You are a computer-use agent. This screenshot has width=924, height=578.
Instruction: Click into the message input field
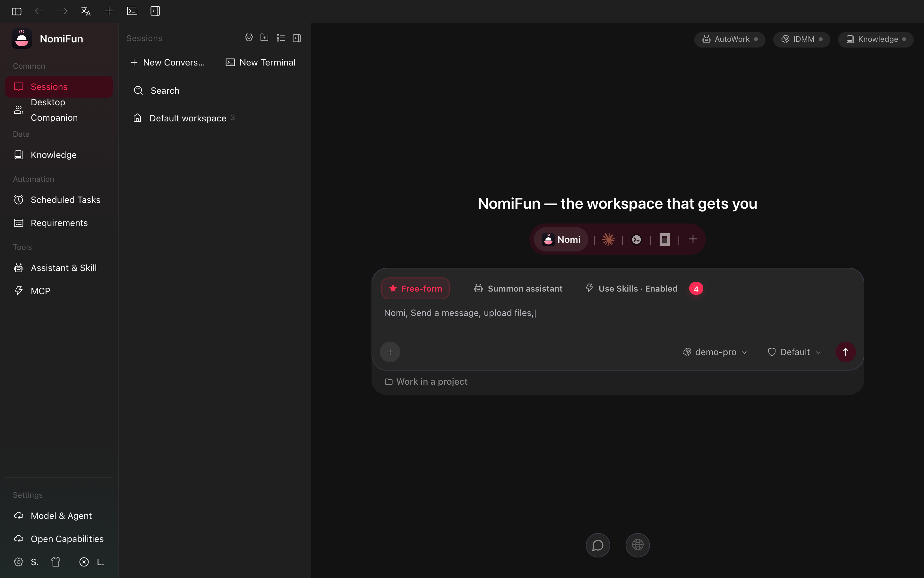(617, 319)
